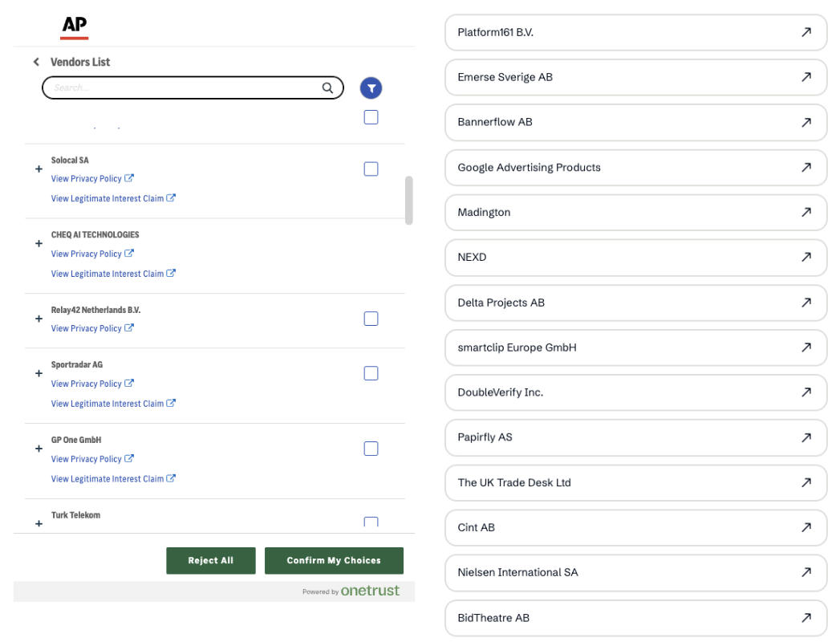Open BidTheatre AB arrow icon
840x642 pixels.
click(806, 618)
